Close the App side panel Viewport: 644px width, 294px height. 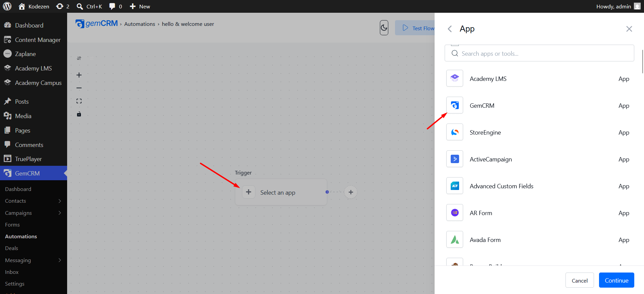pos(629,29)
